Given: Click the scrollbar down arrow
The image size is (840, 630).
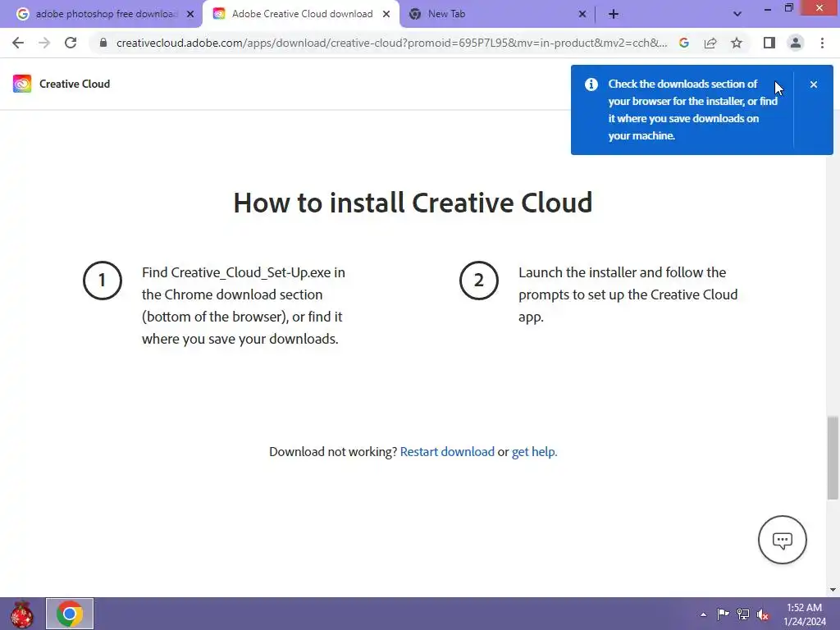Looking at the screenshot, I should 833,590.
